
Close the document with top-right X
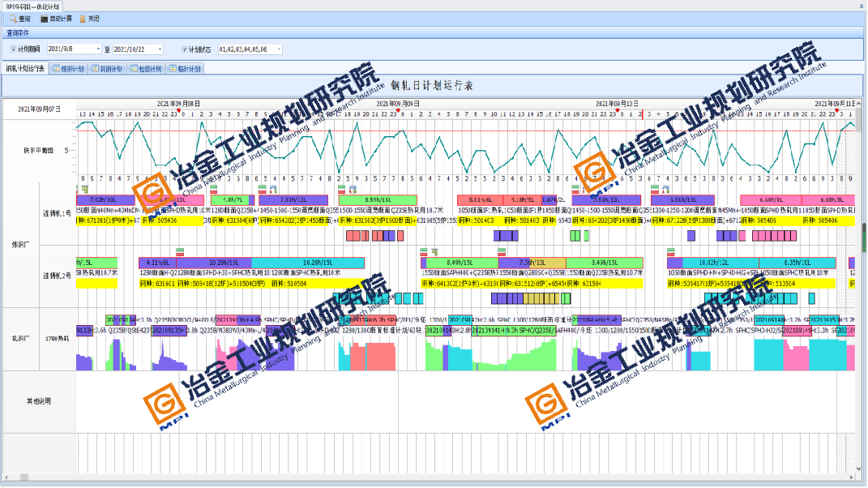point(862,6)
